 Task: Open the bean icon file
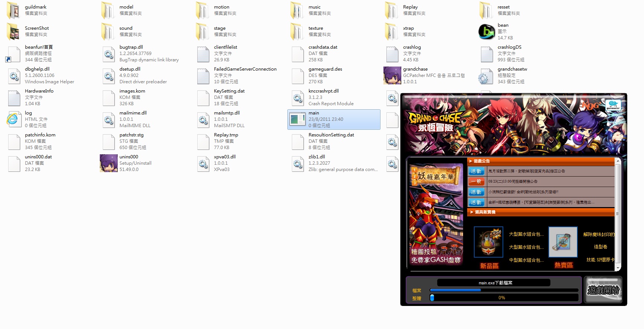pyautogui.click(x=487, y=32)
